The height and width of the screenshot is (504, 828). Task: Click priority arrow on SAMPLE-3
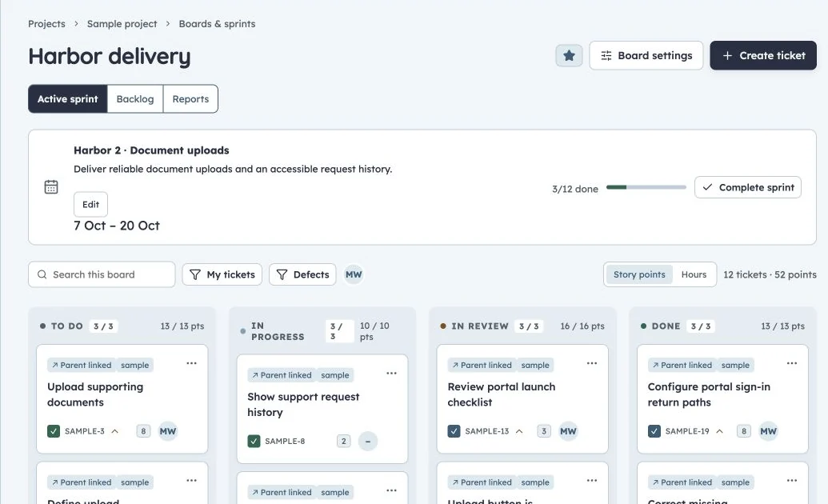[114, 431]
